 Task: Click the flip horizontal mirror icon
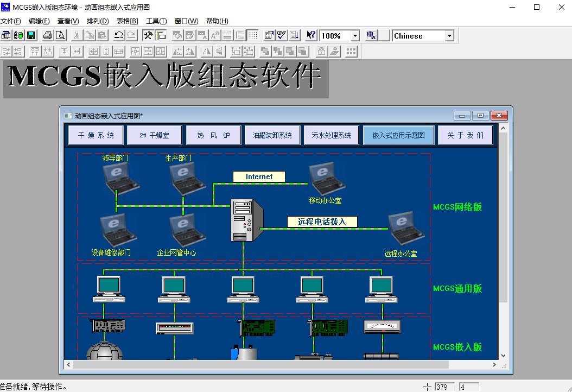pyautogui.click(x=206, y=52)
